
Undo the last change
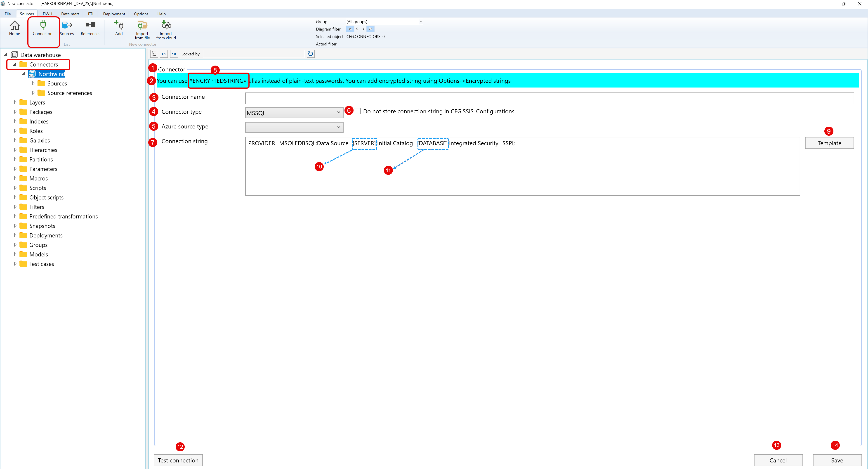pos(164,54)
